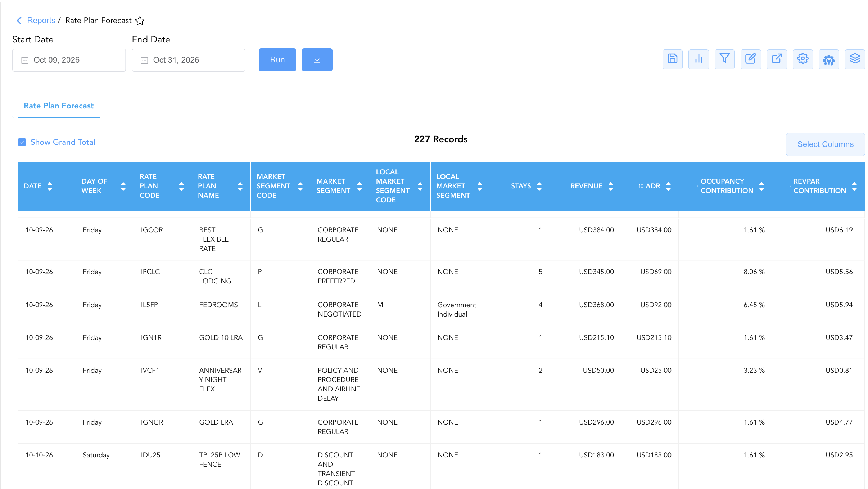The width and height of the screenshot is (868, 489).
Task: Sort by the DAY OF WEEK column
Action: (123, 186)
